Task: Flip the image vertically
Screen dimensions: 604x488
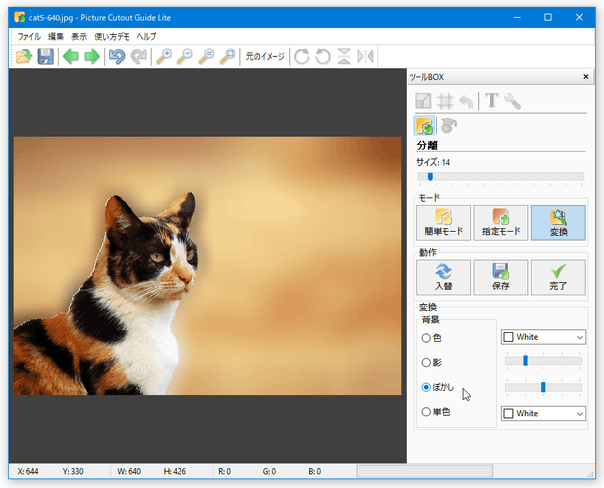Action: tap(344, 57)
